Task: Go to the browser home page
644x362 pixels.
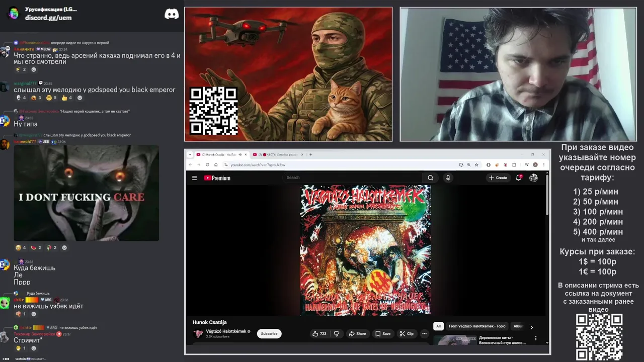Action: 216,164
